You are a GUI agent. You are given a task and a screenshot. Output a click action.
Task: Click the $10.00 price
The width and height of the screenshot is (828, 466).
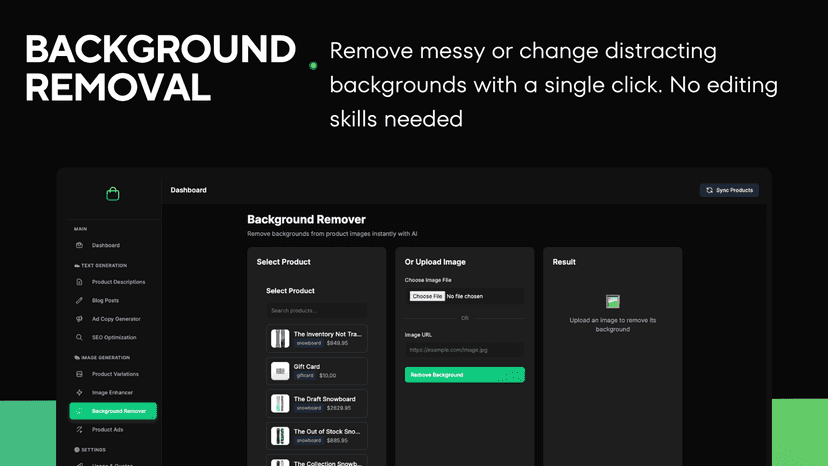(x=327, y=376)
